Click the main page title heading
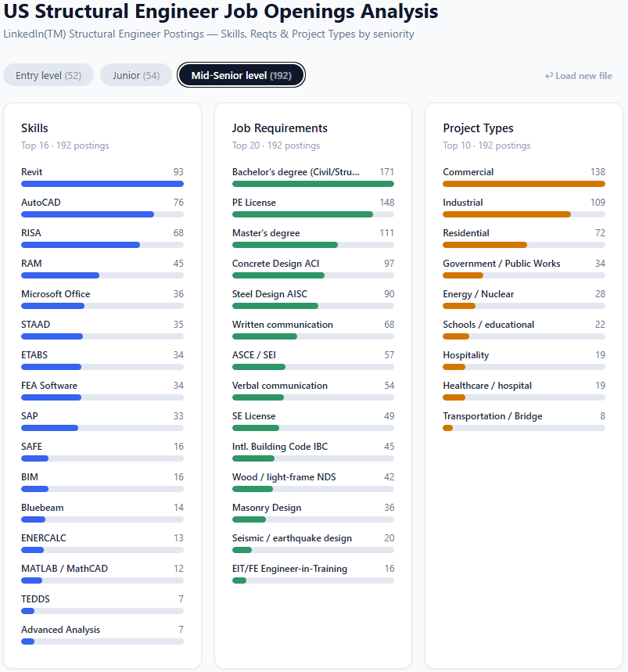The width and height of the screenshot is (628, 672). coord(221,12)
